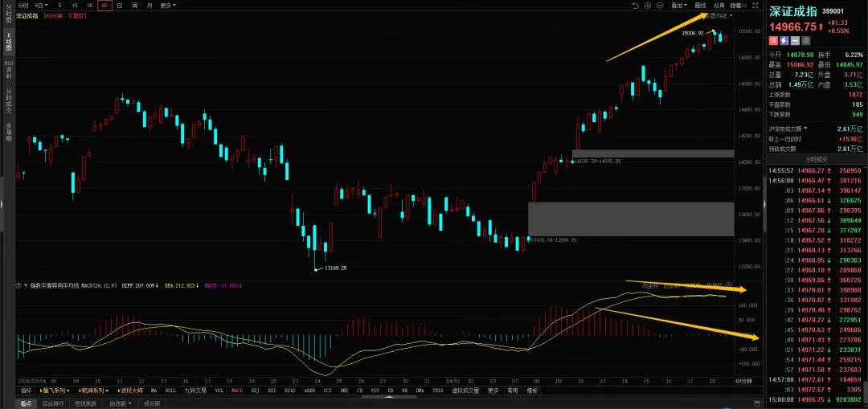The image size is (868, 409).
Task: Select the KDJ indicator tab
Action: [x=256, y=391]
